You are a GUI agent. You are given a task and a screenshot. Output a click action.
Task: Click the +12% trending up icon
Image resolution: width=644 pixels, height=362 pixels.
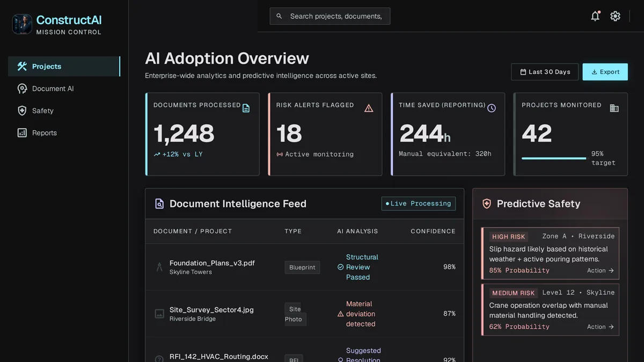157,154
